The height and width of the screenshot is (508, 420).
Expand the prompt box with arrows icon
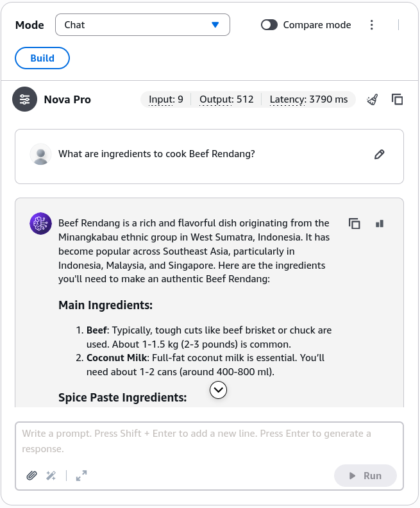[81, 475]
